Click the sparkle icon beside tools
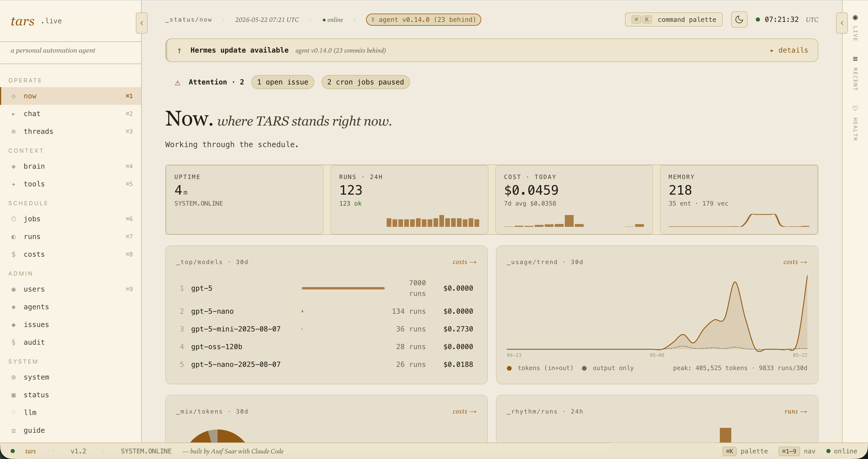 pyautogui.click(x=14, y=184)
